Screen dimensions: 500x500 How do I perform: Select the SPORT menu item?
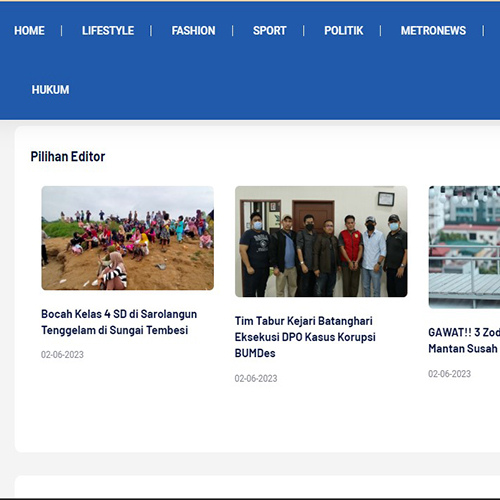click(x=269, y=31)
